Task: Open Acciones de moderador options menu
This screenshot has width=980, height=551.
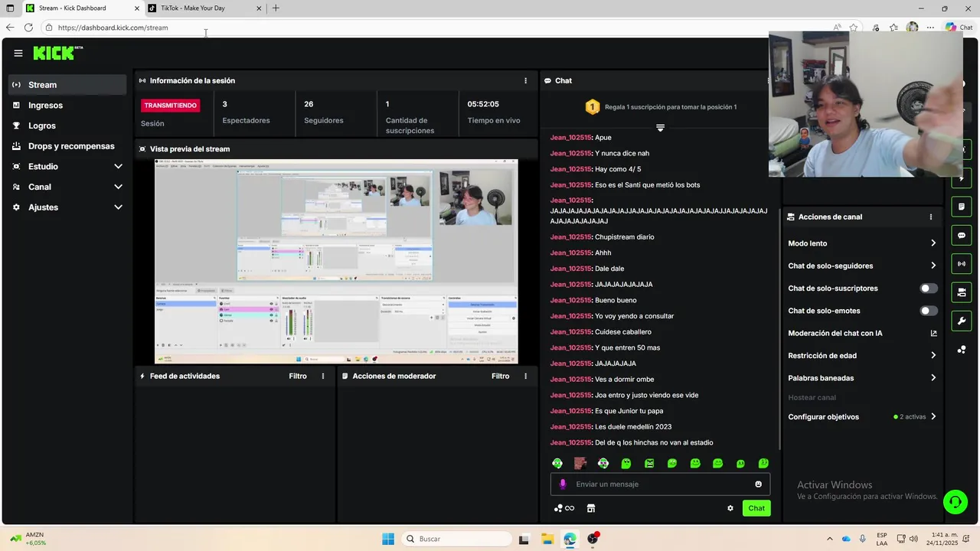Action: coord(525,376)
